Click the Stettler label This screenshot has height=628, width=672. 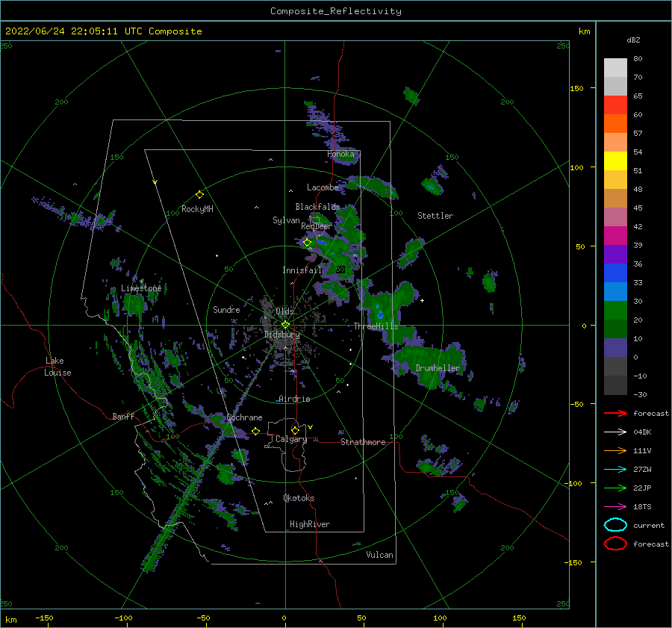pos(435,216)
